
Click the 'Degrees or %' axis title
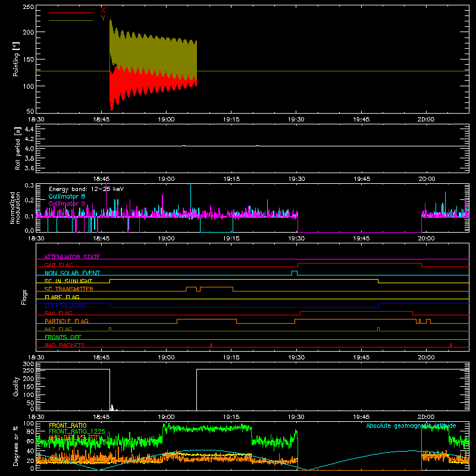point(16,446)
